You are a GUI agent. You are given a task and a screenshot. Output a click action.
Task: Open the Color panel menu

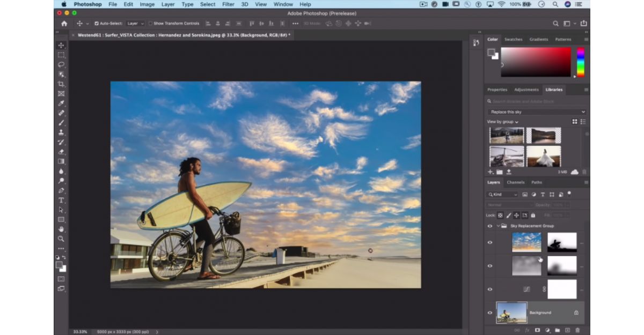click(x=586, y=39)
